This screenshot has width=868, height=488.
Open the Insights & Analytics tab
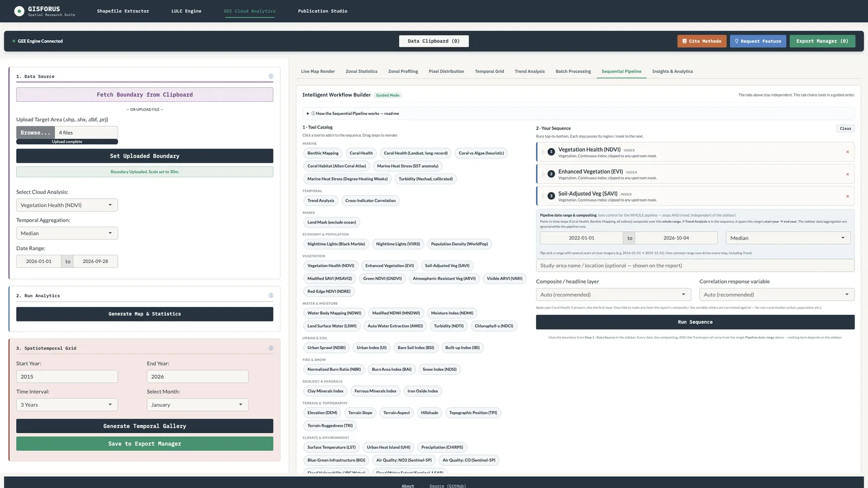(672, 72)
